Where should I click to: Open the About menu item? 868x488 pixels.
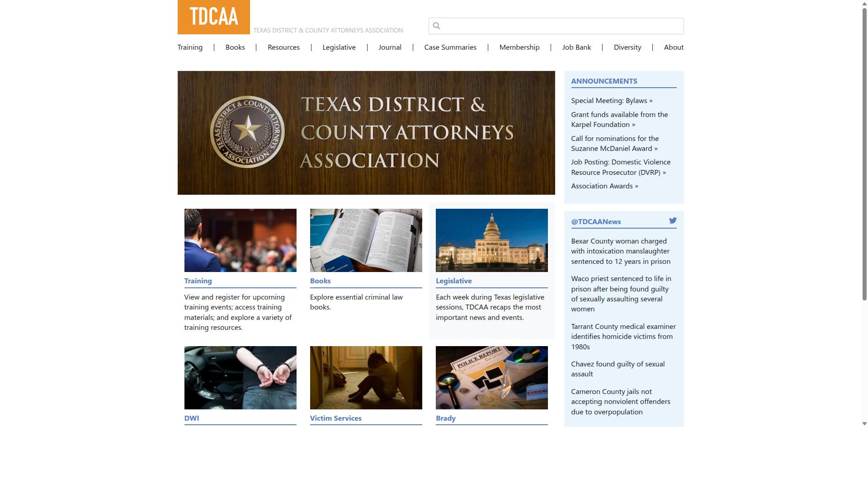click(674, 47)
